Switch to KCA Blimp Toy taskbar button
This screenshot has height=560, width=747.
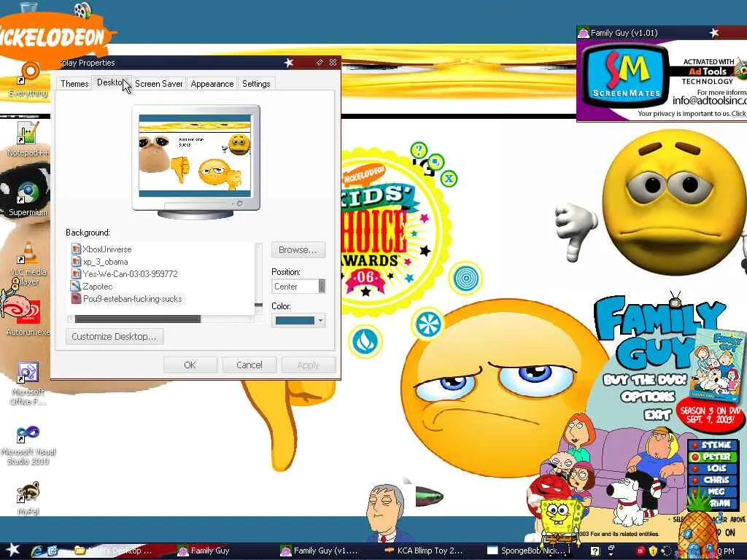click(x=424, y=551)
